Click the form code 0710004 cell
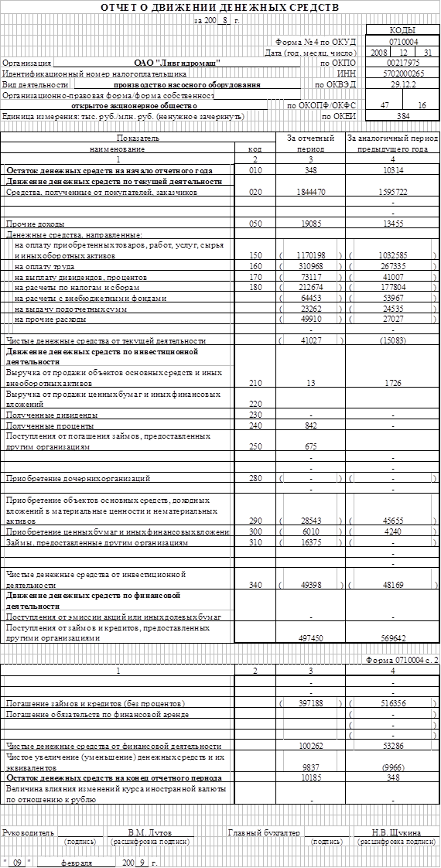441x868 pixels. pyautogui.click(x=403, y=42)
